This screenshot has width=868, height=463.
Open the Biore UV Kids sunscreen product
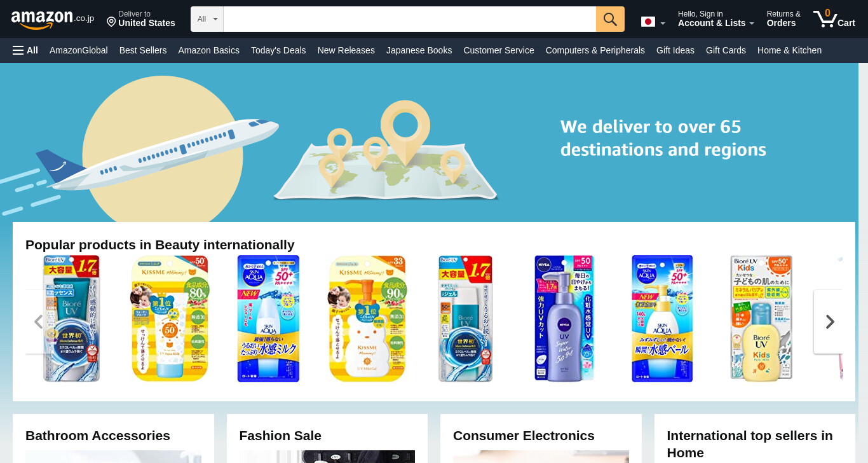[761, 319]
